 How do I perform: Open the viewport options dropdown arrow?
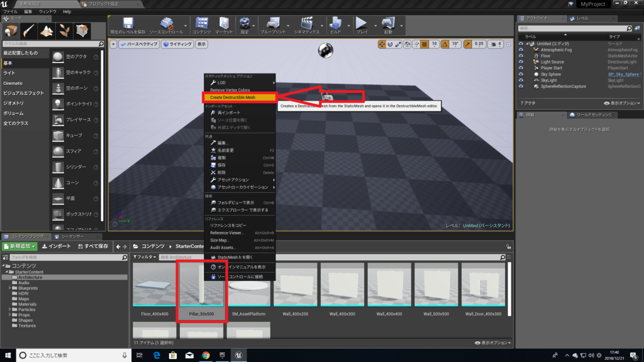113,45
